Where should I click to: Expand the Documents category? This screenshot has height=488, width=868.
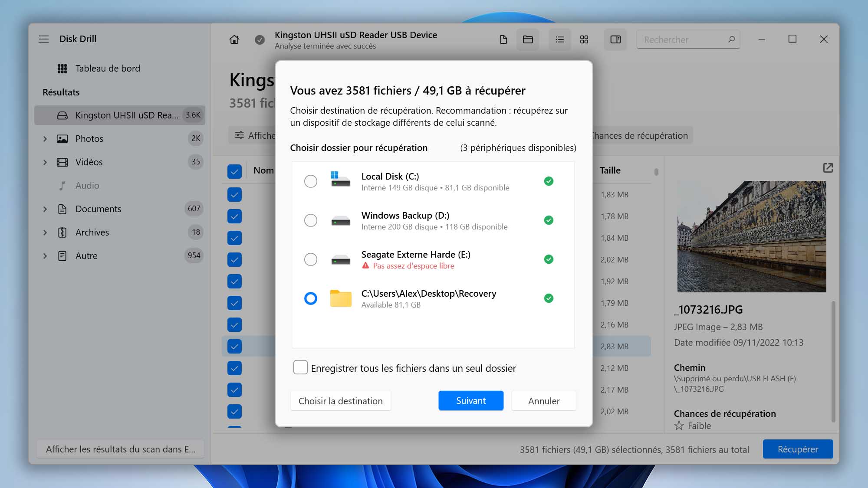(45, 209)
